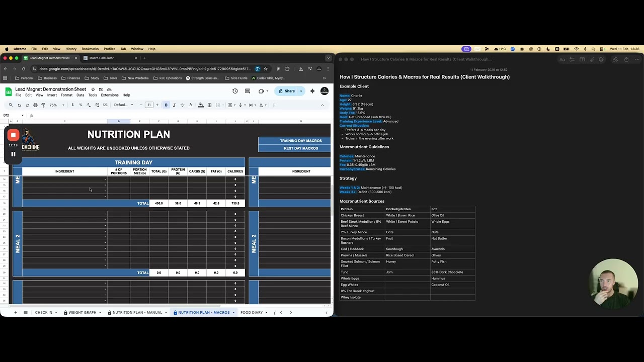The width and height of the screenshot is (644, 362).
Task: Stop the screen recording with red button
Action: (x=14, y=135)
